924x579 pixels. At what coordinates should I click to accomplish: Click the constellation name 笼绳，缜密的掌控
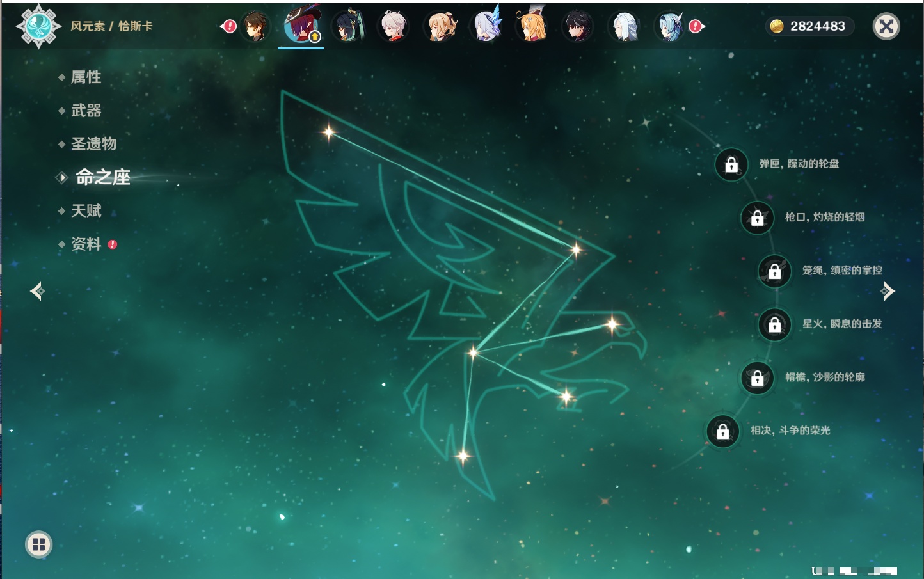coord(842,270)
